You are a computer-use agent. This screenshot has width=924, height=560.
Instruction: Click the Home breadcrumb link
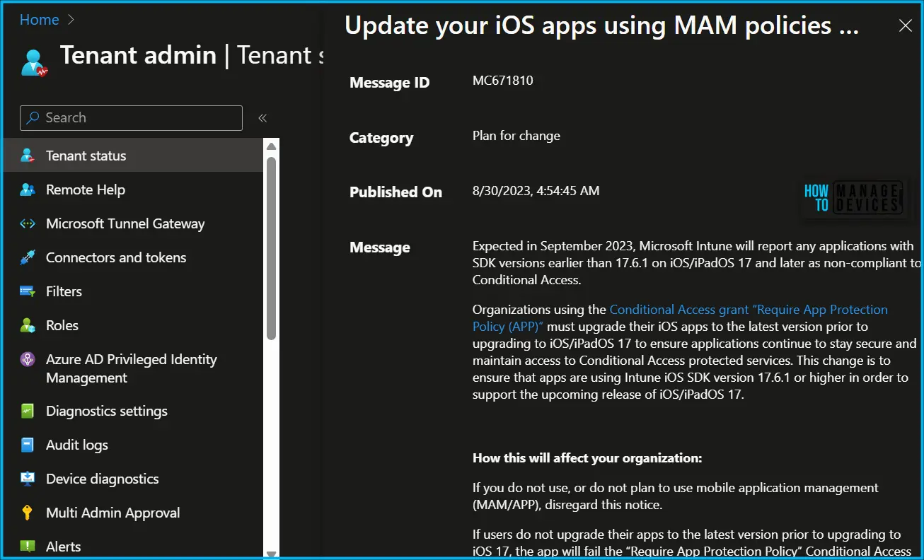(x=39, y=20)
